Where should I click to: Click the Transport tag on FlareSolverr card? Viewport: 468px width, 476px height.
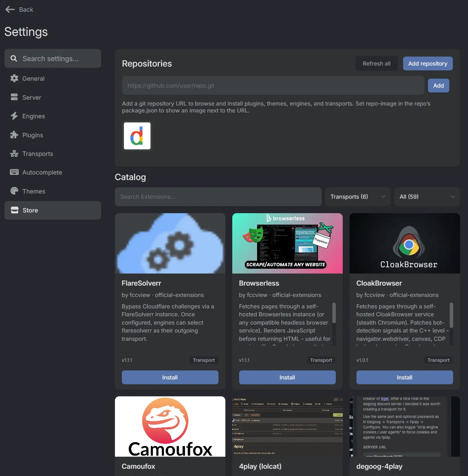204,360
